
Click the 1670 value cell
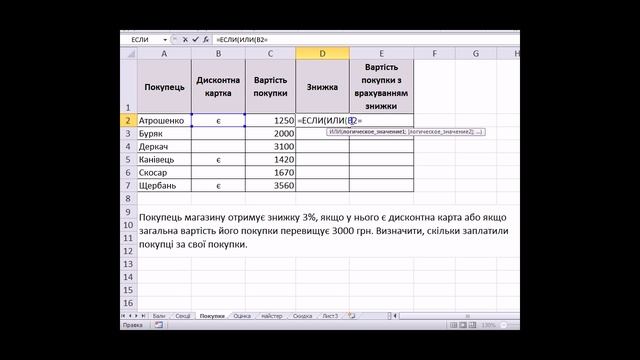coord(270,173)
